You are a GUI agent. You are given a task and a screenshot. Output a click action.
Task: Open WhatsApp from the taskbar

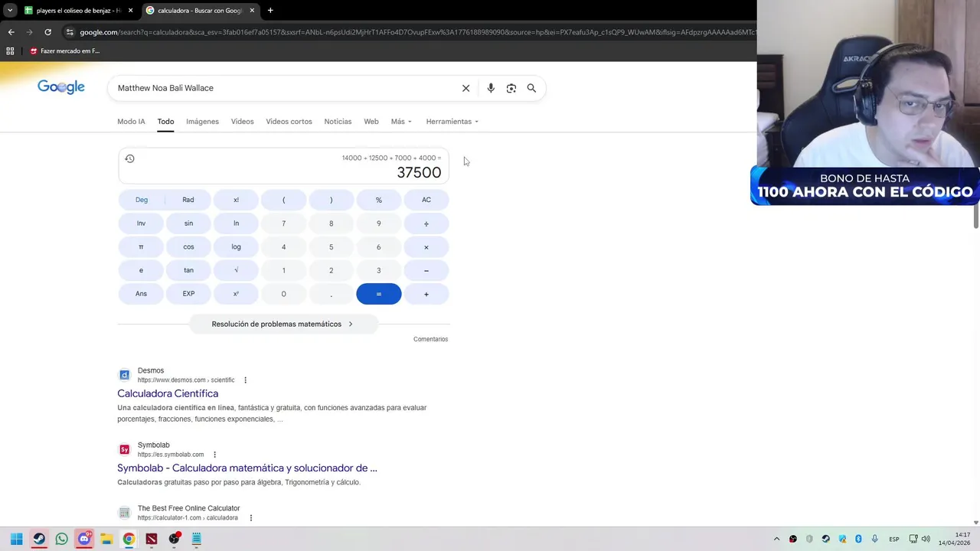coord(61,539)
